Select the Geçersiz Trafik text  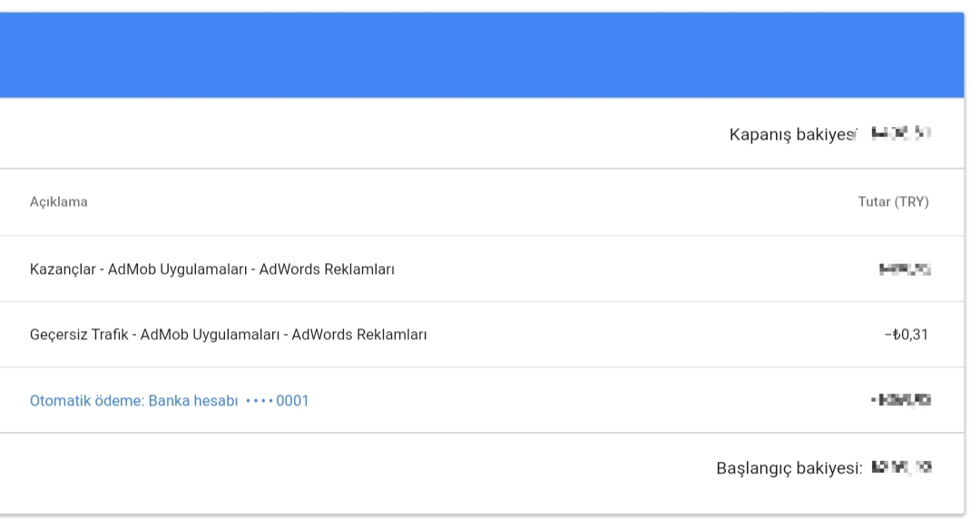79,335
